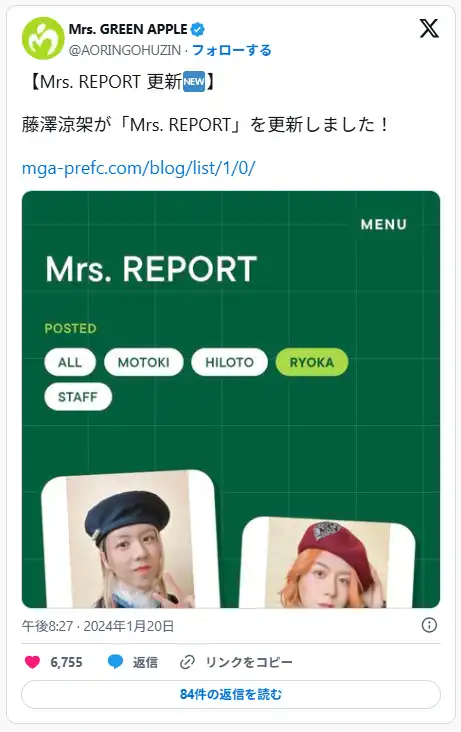
Task: Click the @AORINGOHUZIN handle
Action: click(125, 50)
